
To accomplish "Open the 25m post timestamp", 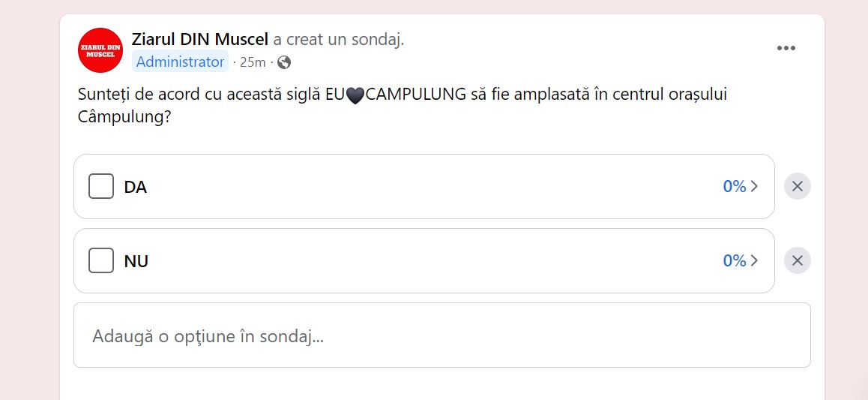I will tap(253, 62).
